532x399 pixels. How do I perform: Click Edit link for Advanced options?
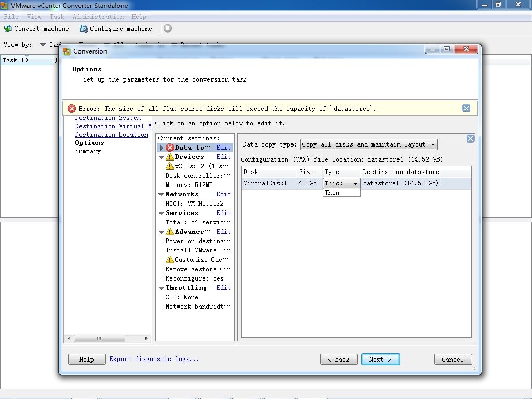click(223, 231)
